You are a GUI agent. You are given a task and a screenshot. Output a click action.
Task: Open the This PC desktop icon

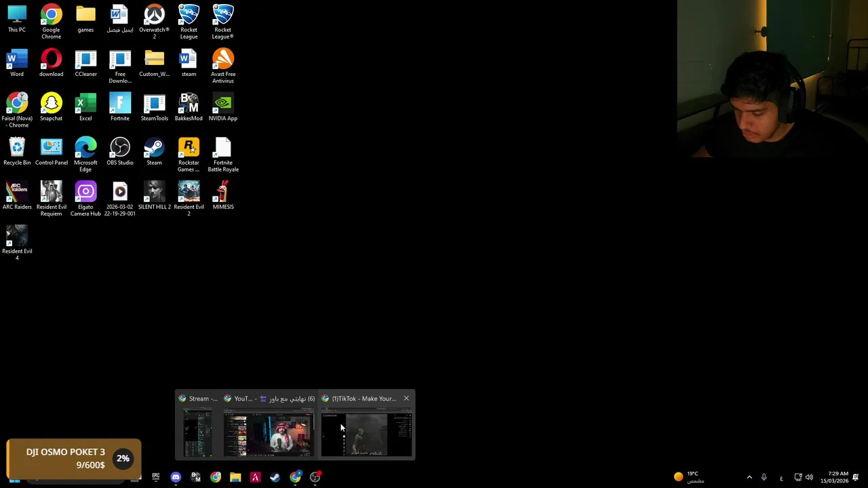[x=17, y=19]
